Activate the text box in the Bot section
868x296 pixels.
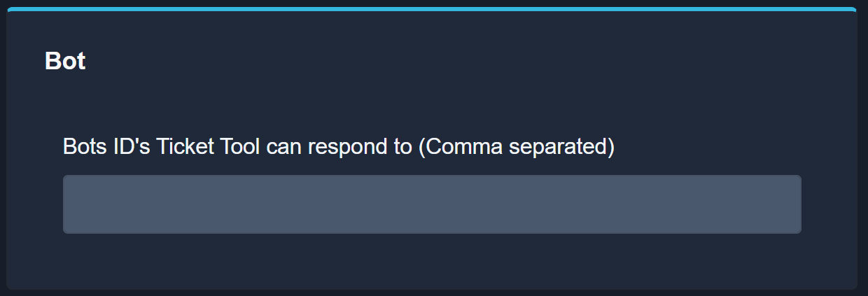[432, 204]
